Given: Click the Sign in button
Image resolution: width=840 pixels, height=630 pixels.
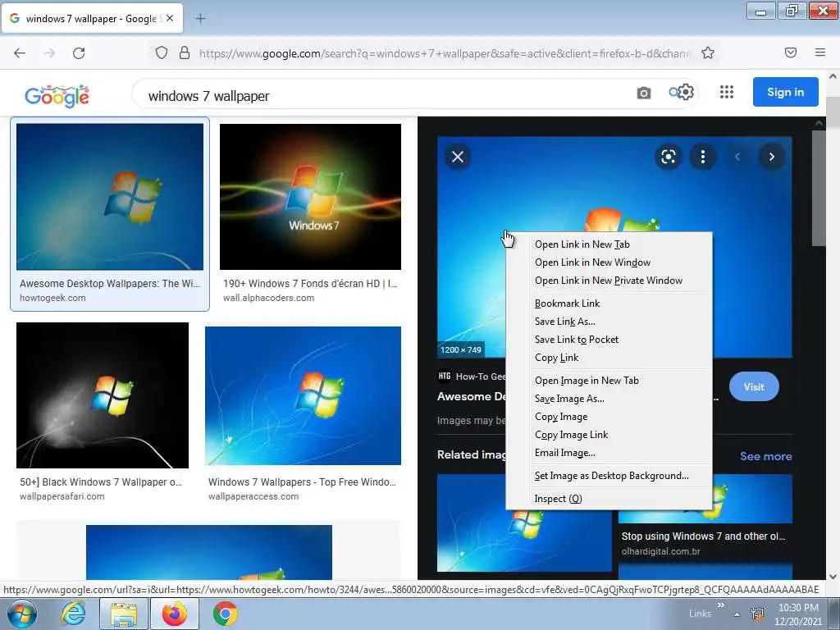Looking at the screenshot, I should pos(785,92).
